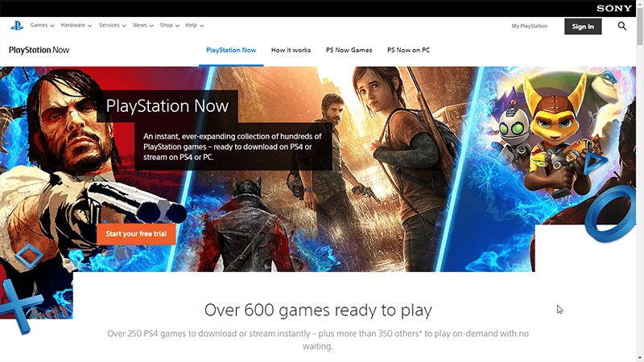Click the page vertical scrollbar thumb
Screen dimensions: 644x362
click(x=640, y=26)
